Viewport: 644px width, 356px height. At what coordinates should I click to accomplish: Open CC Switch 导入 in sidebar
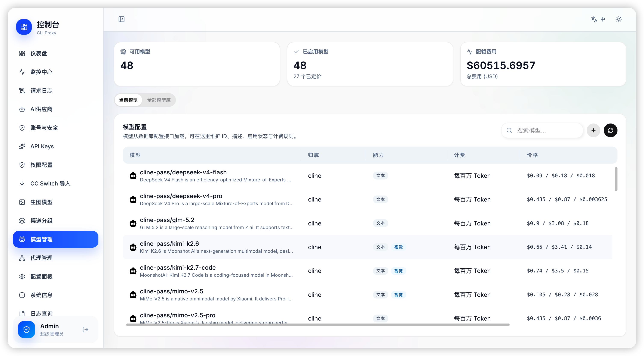click(x=55, y=184)
